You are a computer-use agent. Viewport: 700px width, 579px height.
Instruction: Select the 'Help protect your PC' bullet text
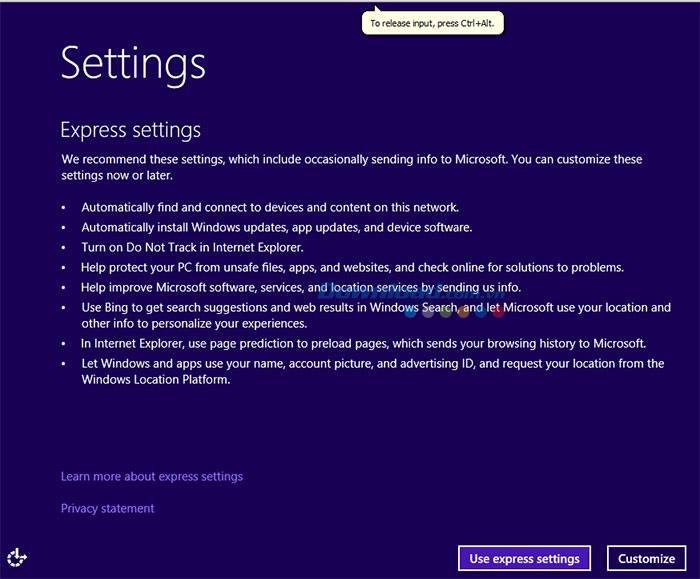pyautogui.click(x=352, y=267)
